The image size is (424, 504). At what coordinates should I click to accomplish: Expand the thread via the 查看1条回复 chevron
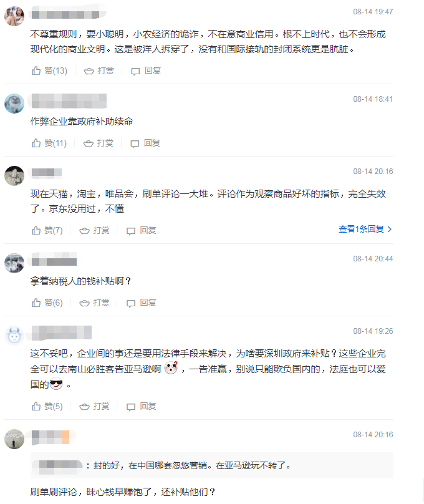pyautogui.click(x=390, y=230)
